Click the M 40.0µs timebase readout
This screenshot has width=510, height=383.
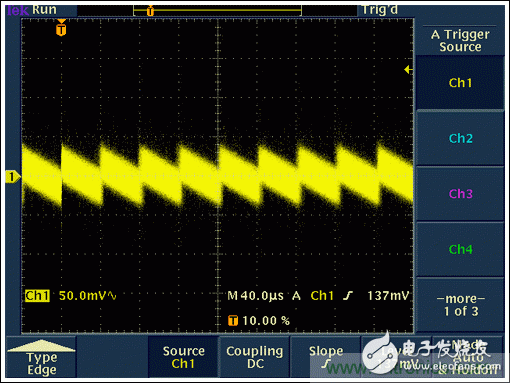coord(255,296)
